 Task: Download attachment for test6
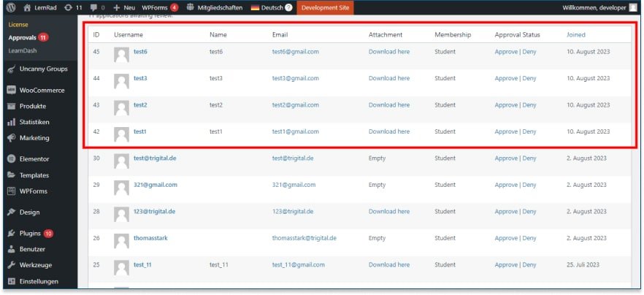click(x=389, y=52)
